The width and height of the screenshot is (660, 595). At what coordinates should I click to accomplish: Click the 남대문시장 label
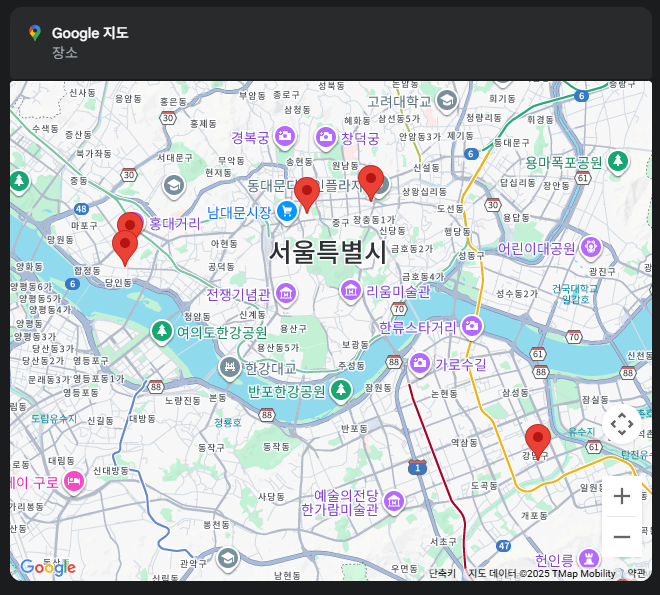(x=239, y=212)
